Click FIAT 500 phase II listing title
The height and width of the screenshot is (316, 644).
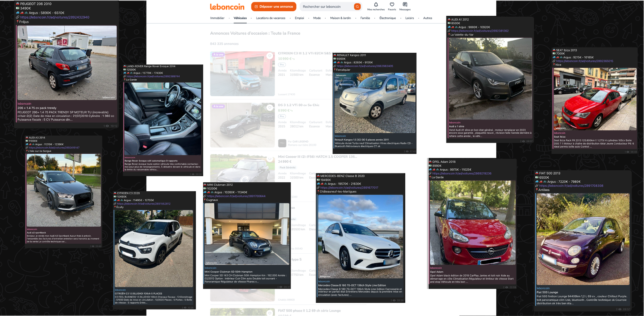coord(309,311)
